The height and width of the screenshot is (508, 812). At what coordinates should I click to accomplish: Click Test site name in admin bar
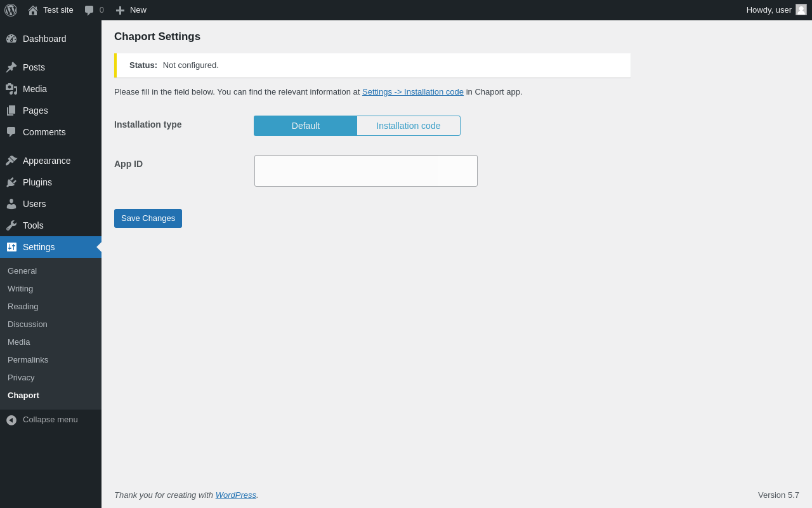pos(58,10)
